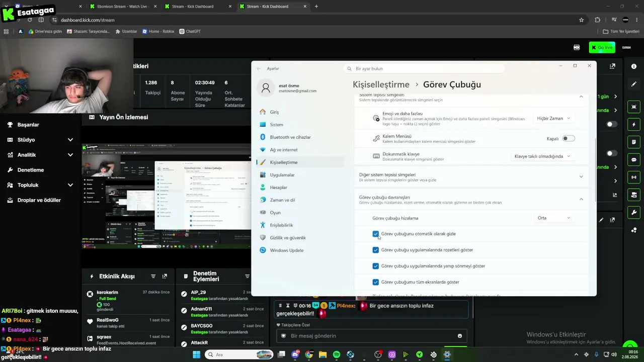Open Emoji ve daha fazlası dropdown

[x=553, y=118]
